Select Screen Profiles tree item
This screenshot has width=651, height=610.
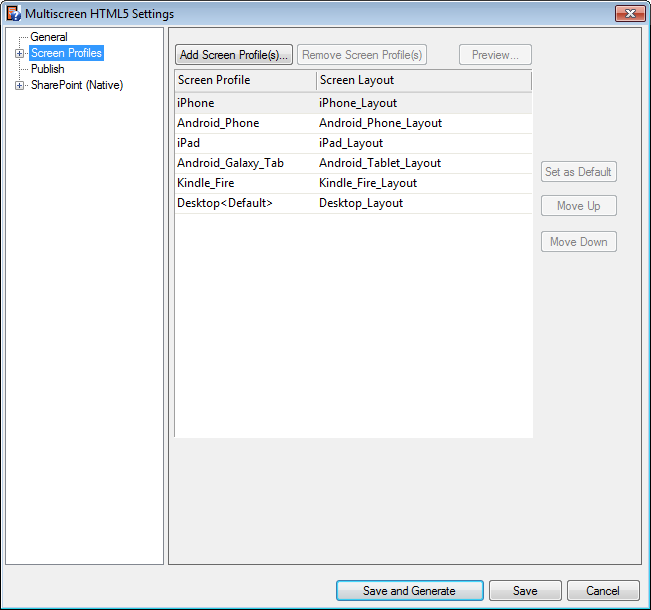66,53
